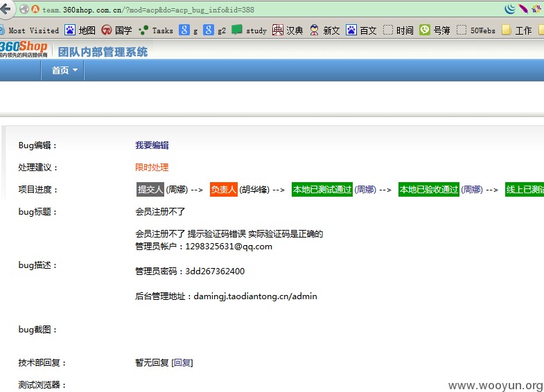Click the green 本地已验收通过 badge
Image resolution: width=544 pixels, height=392 pixels.
coord(429,190)
